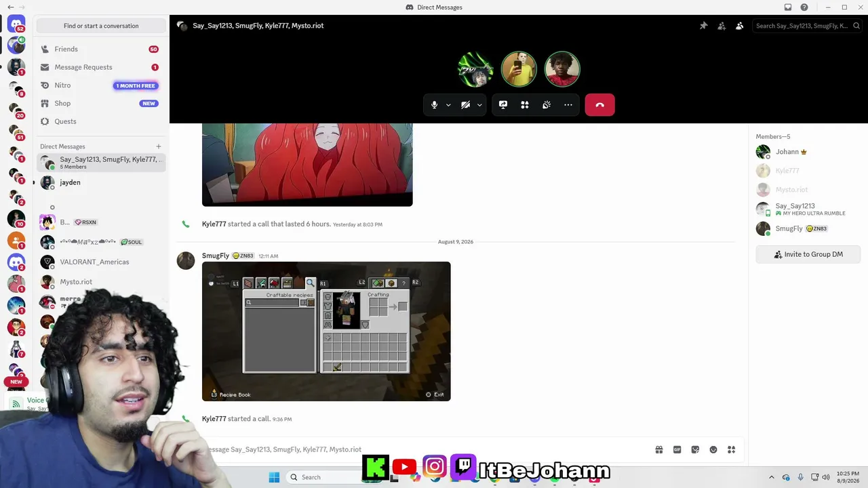This screenshot has height=488, width=868.
Task: Open the Minecraft crafting screenshot image
Action: (x=326, y=331)
